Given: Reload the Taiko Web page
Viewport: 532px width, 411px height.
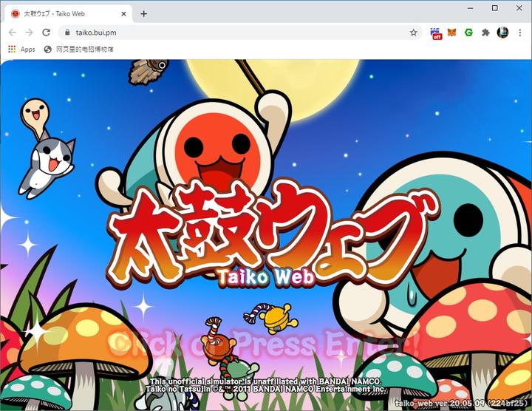Looking at the screenshot, I should tap(46, 33).
